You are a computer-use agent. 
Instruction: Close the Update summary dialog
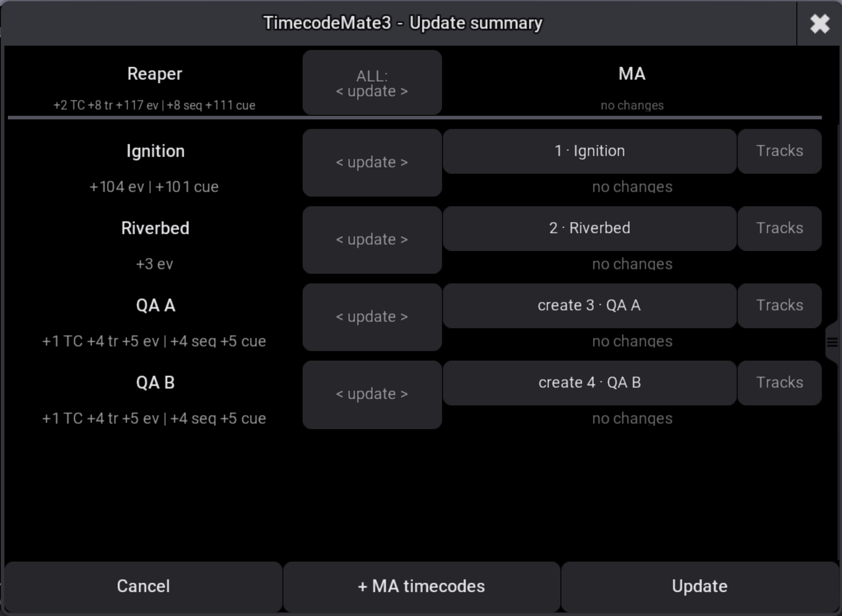(x=819, y=23)
